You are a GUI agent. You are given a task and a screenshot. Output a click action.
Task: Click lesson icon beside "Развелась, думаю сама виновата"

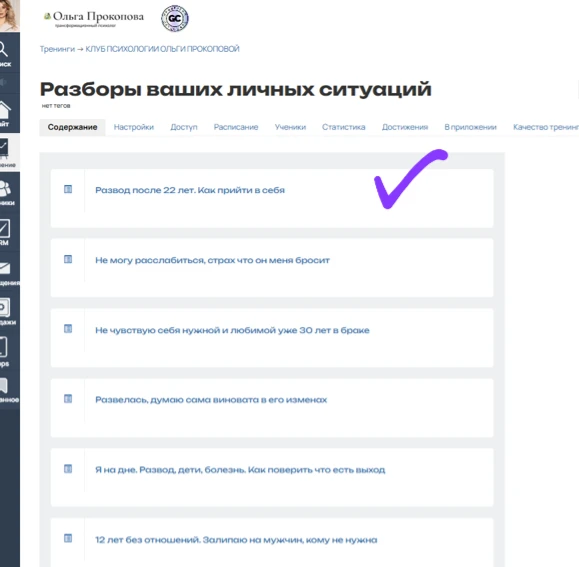(x=68, y=399)
